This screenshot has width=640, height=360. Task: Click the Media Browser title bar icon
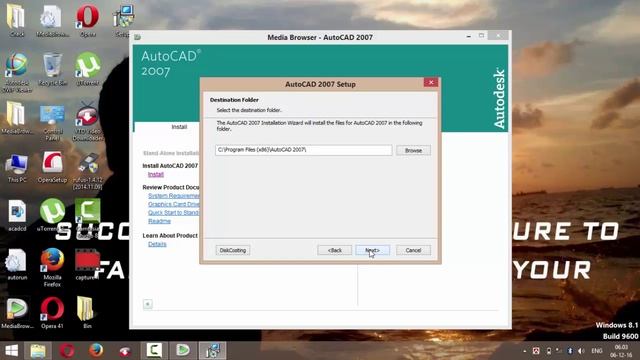[x=138, y=37]
